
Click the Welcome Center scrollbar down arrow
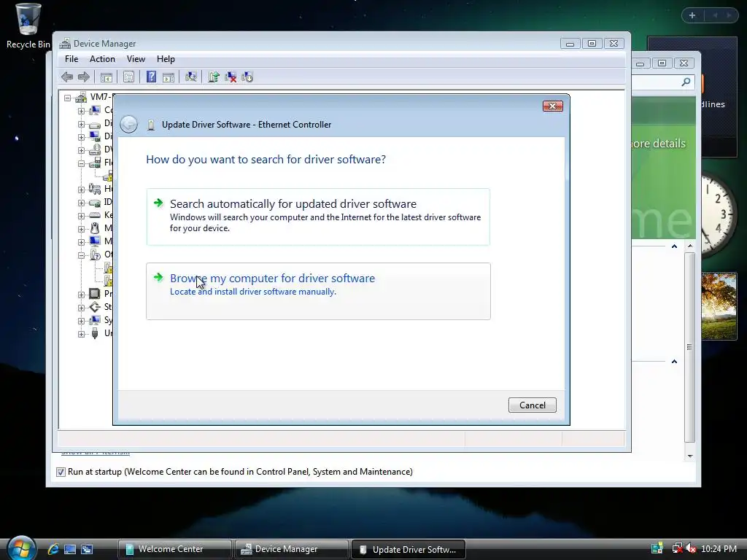[690, 456]
